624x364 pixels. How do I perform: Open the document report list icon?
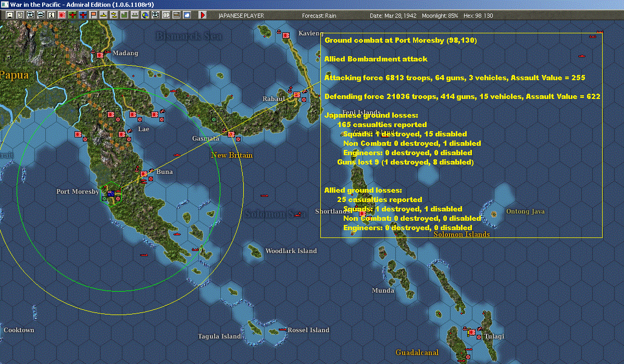(20, 15)
